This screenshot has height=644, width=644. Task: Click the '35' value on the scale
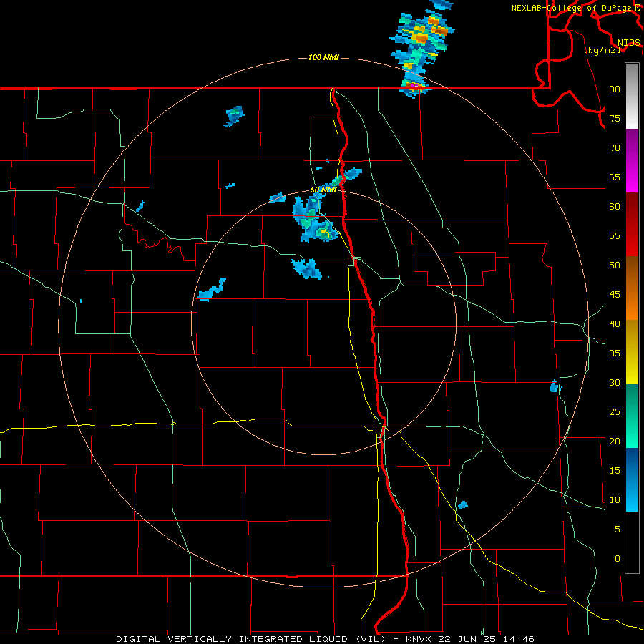click(x=615, y=353)
